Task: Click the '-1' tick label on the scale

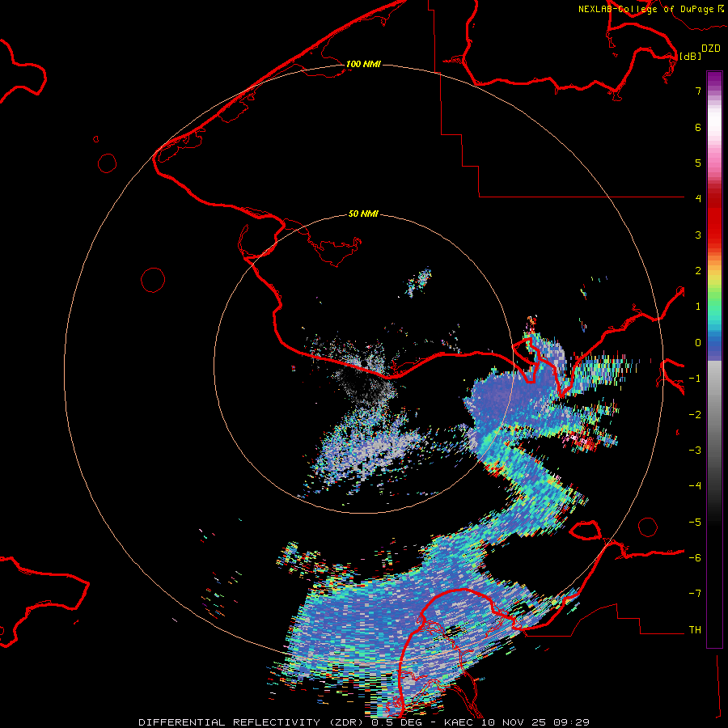Action: [x=695, y=379]
